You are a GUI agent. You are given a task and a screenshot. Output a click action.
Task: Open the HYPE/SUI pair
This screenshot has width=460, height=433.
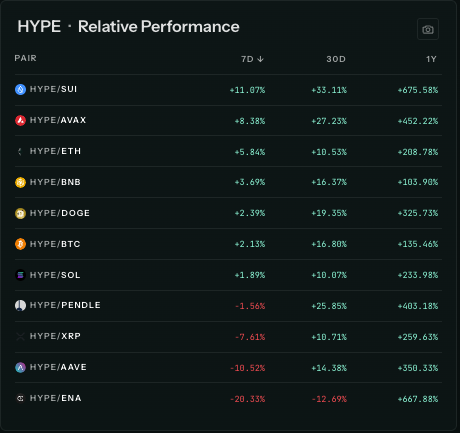coord(53,89)
